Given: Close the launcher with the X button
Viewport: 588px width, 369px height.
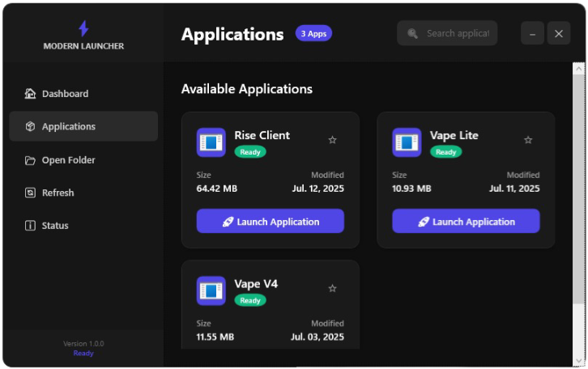Looking at the screenshot, I should (558, 33).
